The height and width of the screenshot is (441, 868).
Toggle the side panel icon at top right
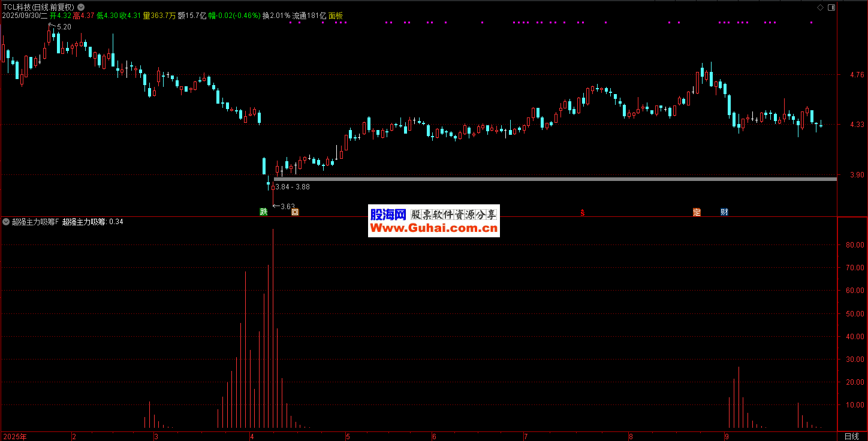click(830, 7)
